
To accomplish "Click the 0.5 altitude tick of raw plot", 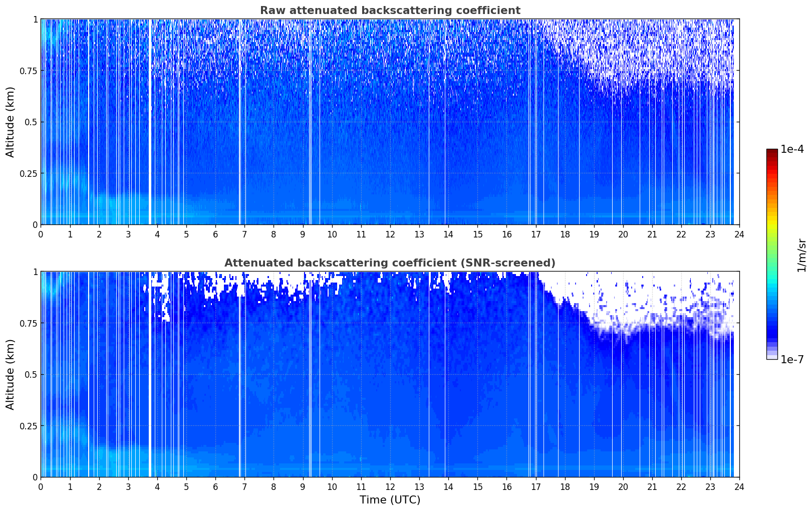I will 32,122.
